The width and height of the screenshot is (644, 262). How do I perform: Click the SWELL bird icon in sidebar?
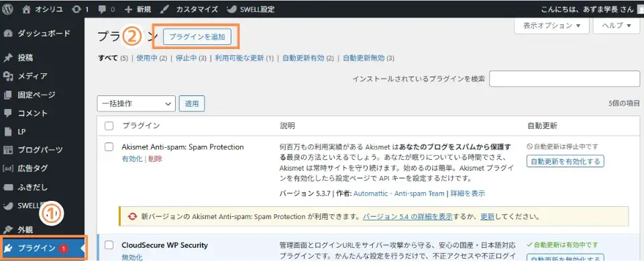pos(8,206)
